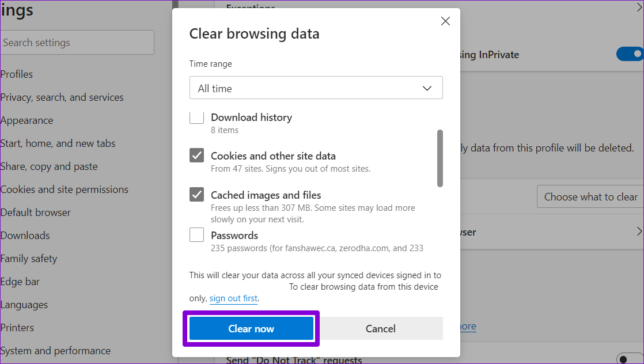Expand the row with right chevron arrow

click(639, 232)
